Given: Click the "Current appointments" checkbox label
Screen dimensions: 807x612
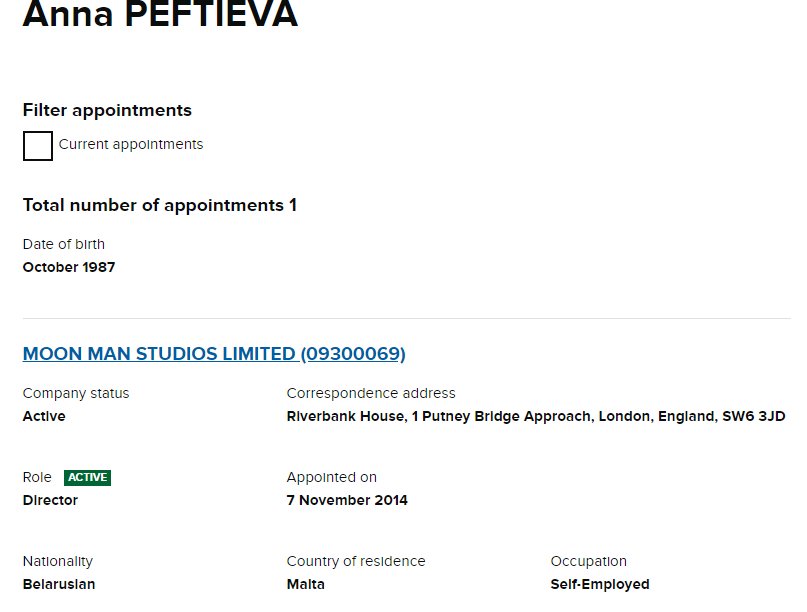Looking at the screenshot, I should [x=131, y=144].
